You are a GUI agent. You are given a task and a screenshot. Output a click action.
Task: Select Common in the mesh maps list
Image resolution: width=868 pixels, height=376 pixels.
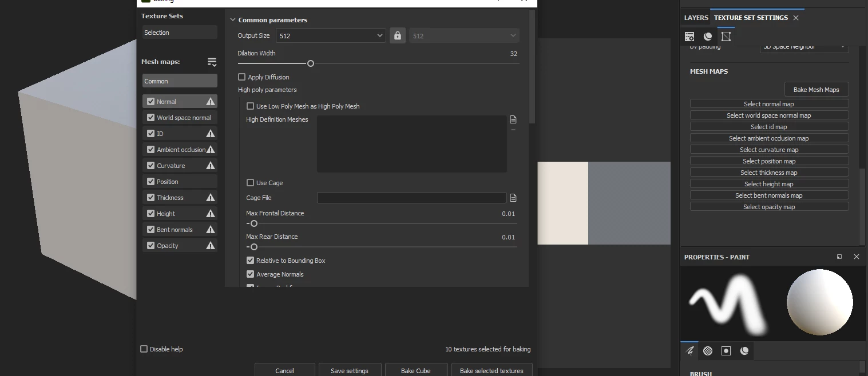180,81
